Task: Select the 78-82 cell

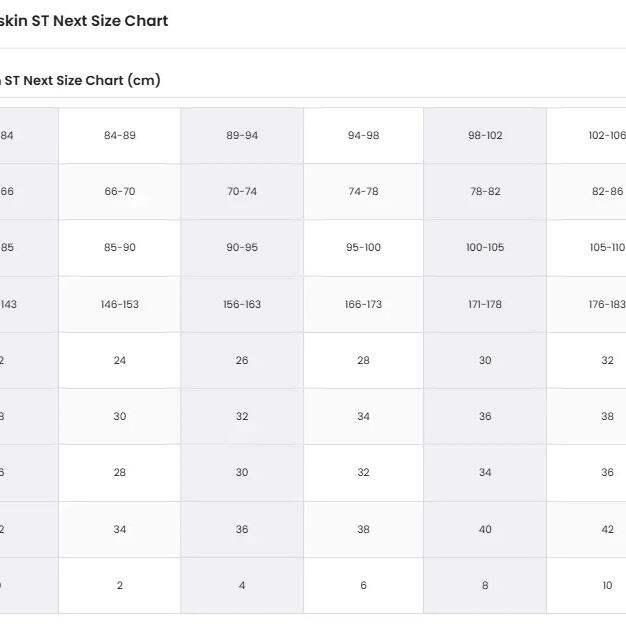Action: point(485,191)
